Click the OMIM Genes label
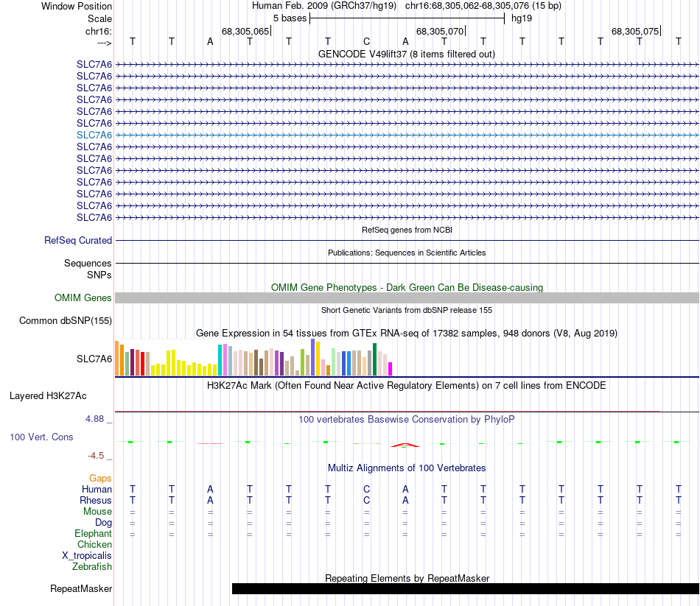 point(83,297)
